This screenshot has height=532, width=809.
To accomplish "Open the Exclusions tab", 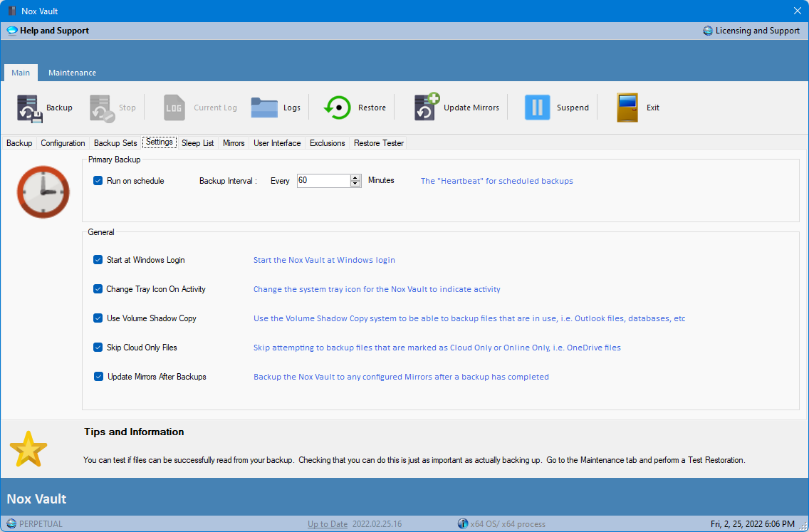I will click(327, 143).
